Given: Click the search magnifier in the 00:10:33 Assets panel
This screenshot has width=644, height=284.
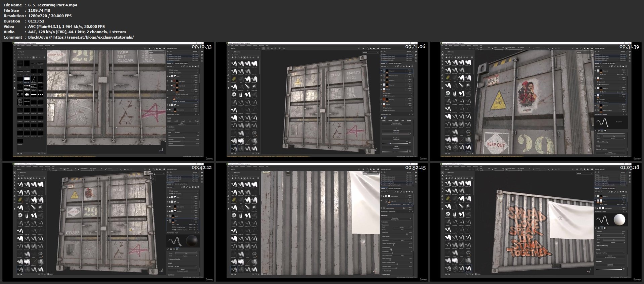Looking at the screenshot, I should (x=18, y=55).
